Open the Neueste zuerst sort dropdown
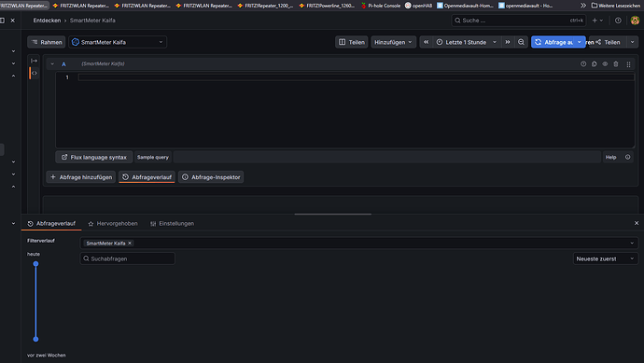The image size is (644, 363). pyautogui.click(x=606, y=258)
